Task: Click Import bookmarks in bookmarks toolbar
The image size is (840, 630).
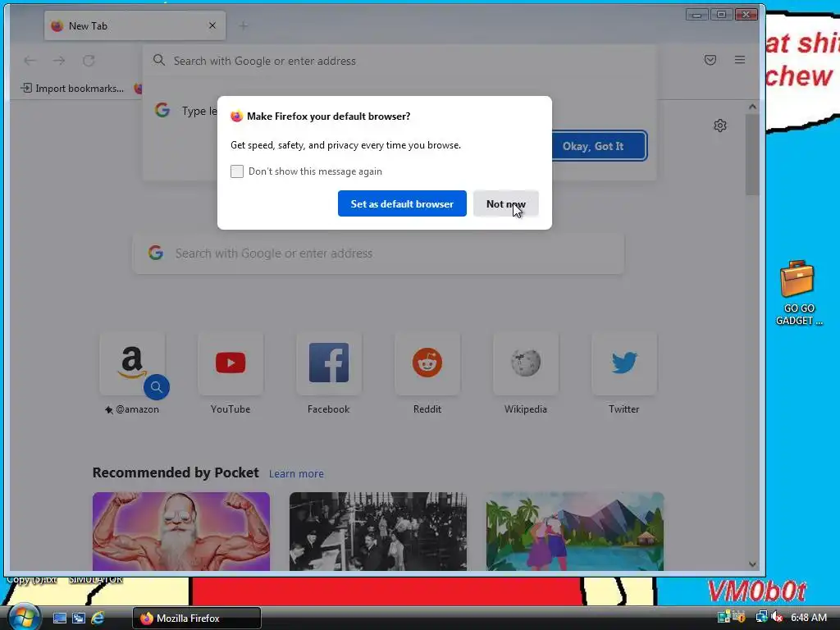Action: pos(72,89)
